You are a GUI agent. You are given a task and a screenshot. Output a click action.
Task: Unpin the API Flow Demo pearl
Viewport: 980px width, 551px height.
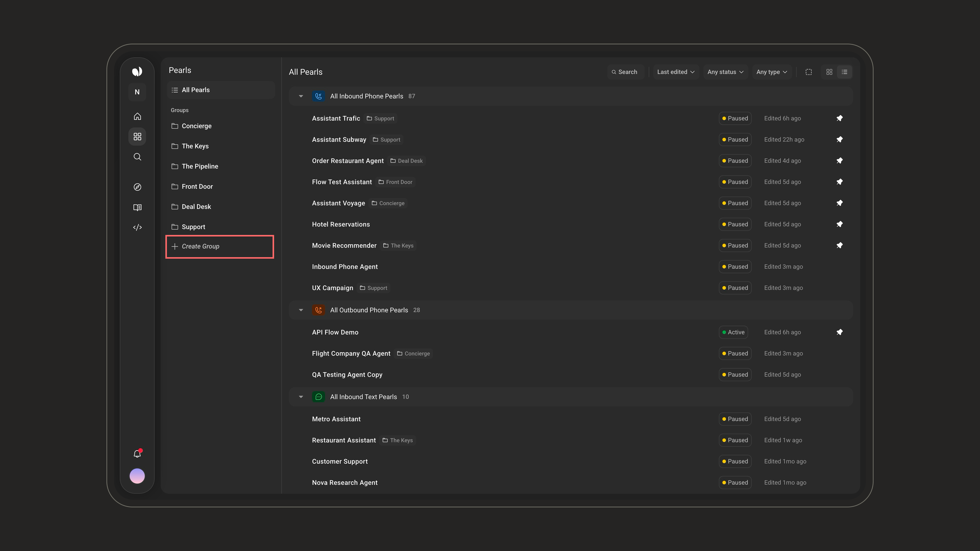pos(840,332)
